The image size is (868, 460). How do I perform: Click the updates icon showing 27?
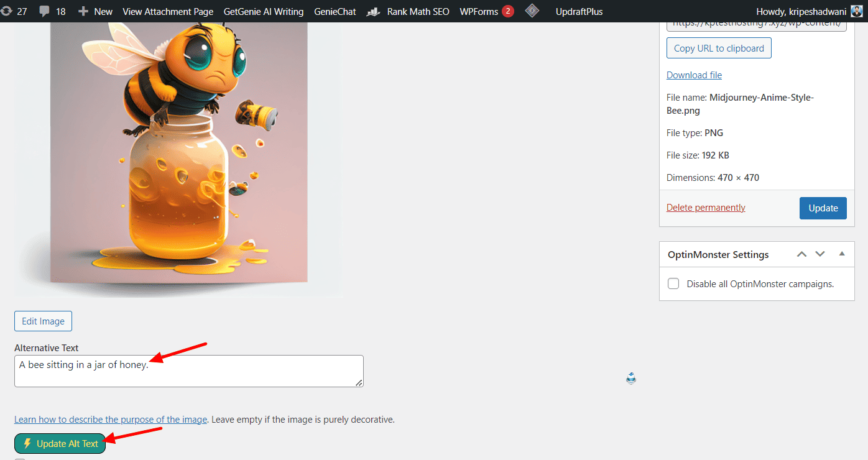coord(6,11)
